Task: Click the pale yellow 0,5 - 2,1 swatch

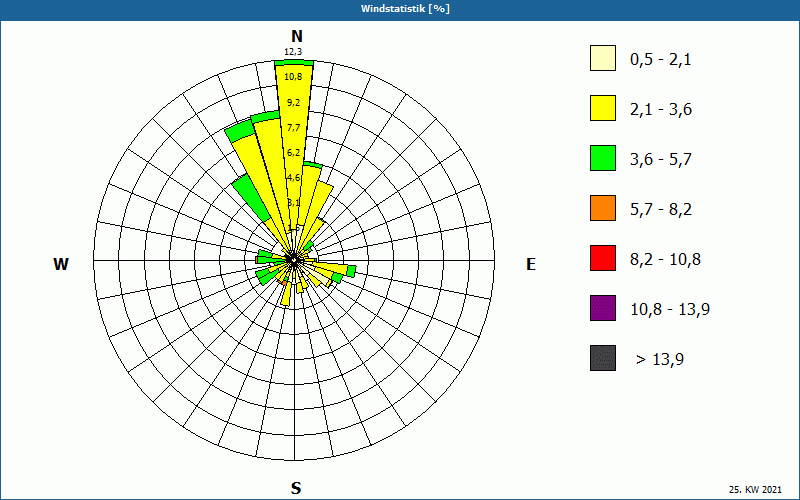Action: 603,58
